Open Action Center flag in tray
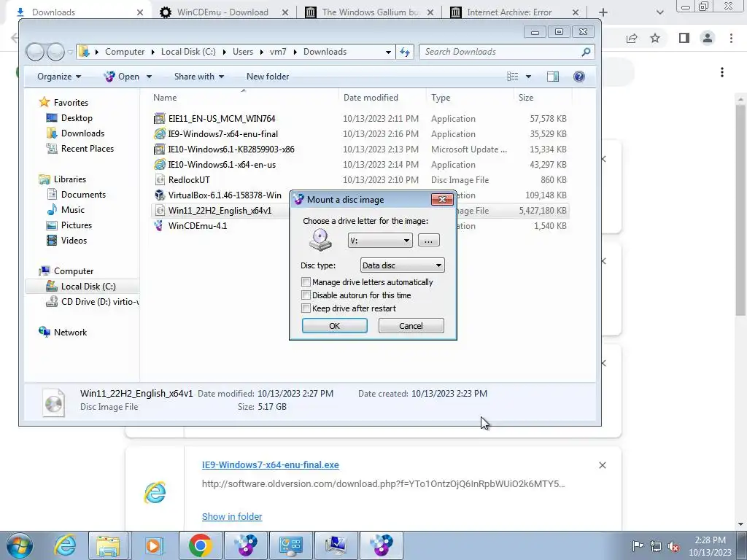This screenshot has height=560, width=747. tap(638, 546)
